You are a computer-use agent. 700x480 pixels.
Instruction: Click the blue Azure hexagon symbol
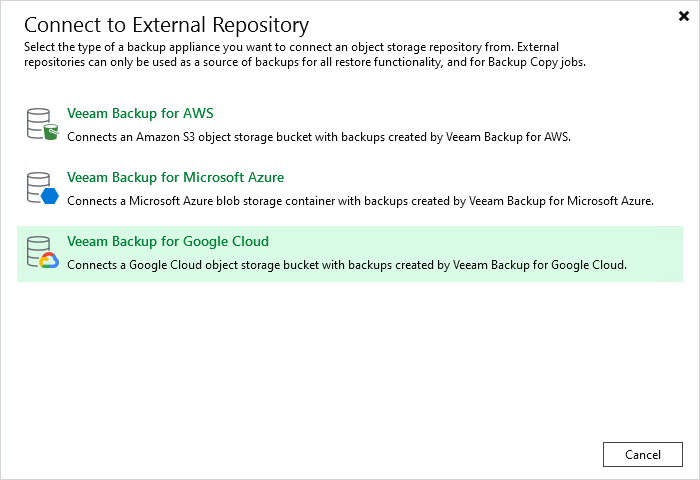(x=50, y=196)
